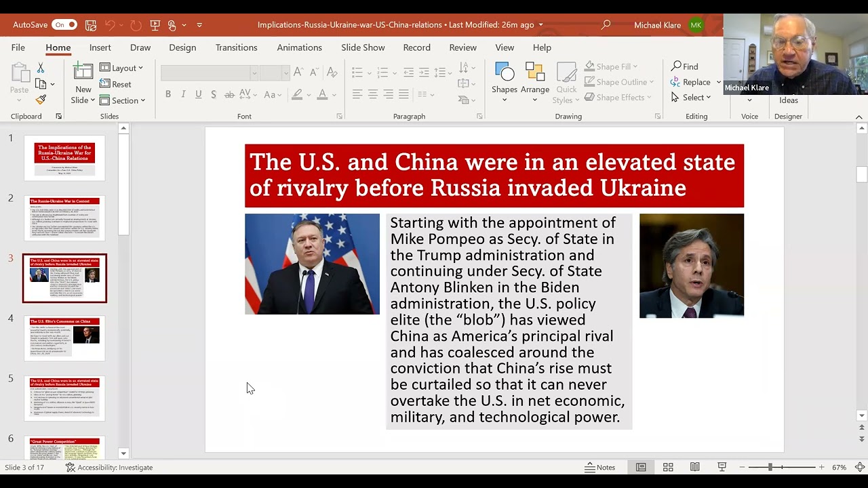The image size is (868, 488).
Task: Open Slide Sorter view icon
Action: tap(668, 467)
